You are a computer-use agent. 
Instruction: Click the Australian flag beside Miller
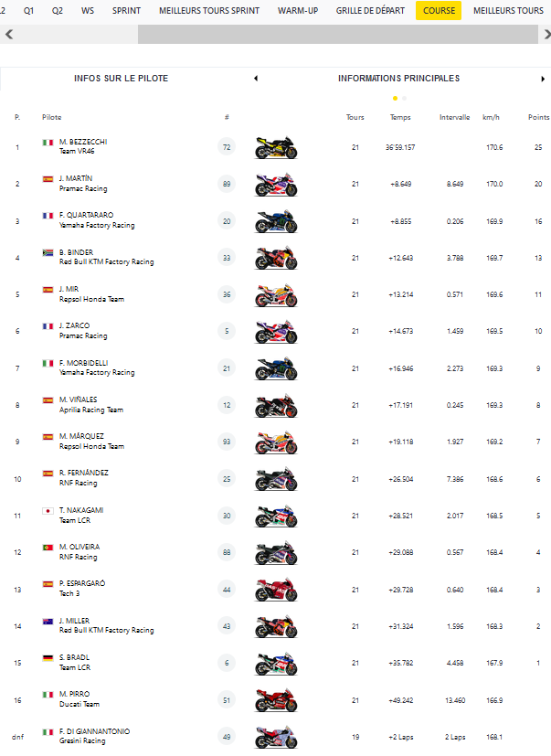click(48, 621)
